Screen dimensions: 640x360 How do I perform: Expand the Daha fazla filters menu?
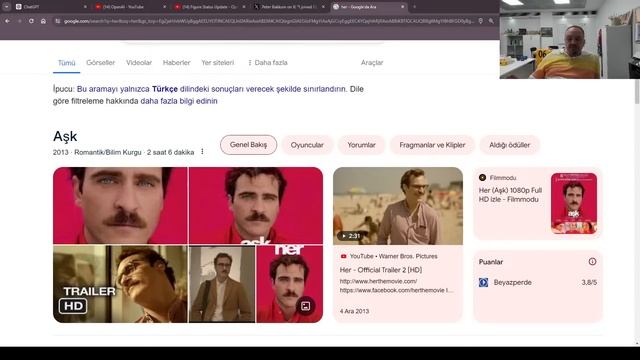pyautogui.click(x=267, y=62)
